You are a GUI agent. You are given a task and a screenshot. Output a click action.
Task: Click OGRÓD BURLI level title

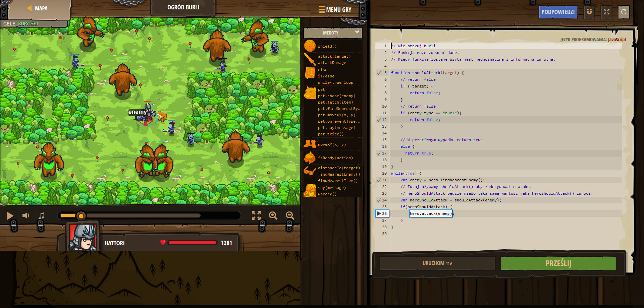click(183, 7)
